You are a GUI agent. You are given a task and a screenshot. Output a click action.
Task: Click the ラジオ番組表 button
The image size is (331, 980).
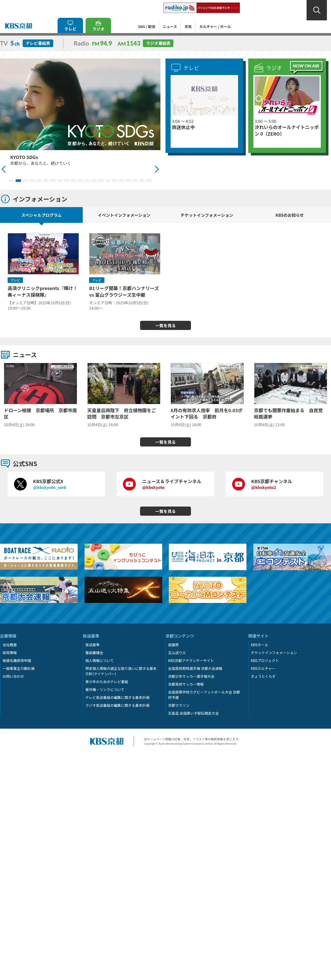158,43
